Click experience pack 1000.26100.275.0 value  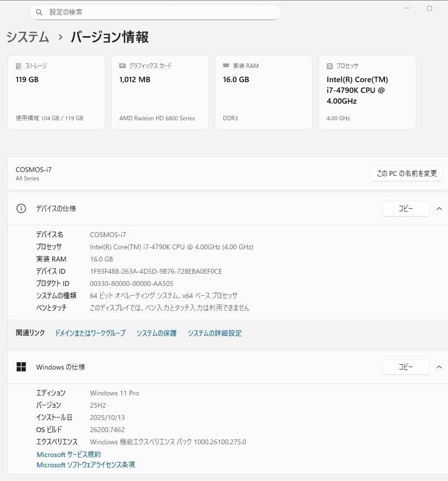coord(168,442)
